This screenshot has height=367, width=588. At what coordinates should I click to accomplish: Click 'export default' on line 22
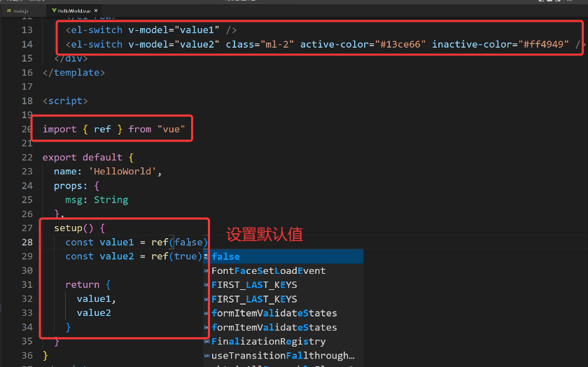tap(82, 157)
